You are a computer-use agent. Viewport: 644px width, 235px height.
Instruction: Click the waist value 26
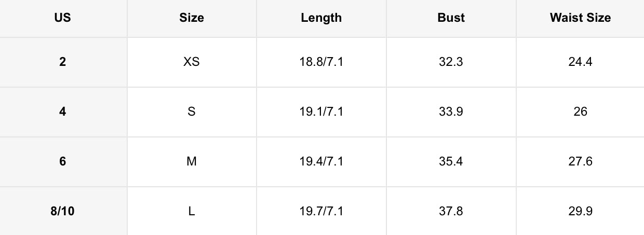tap(580, 112)
